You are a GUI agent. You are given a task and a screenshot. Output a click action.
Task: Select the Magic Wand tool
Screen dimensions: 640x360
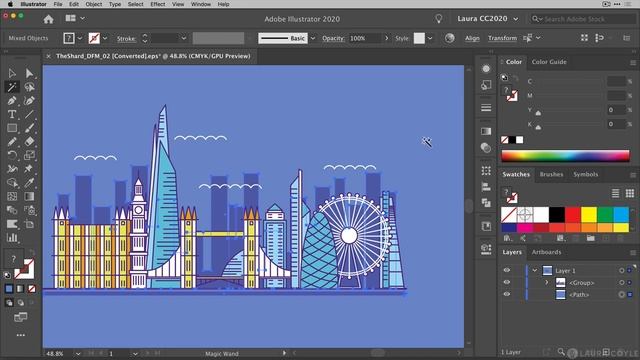(x=12, y=87)
